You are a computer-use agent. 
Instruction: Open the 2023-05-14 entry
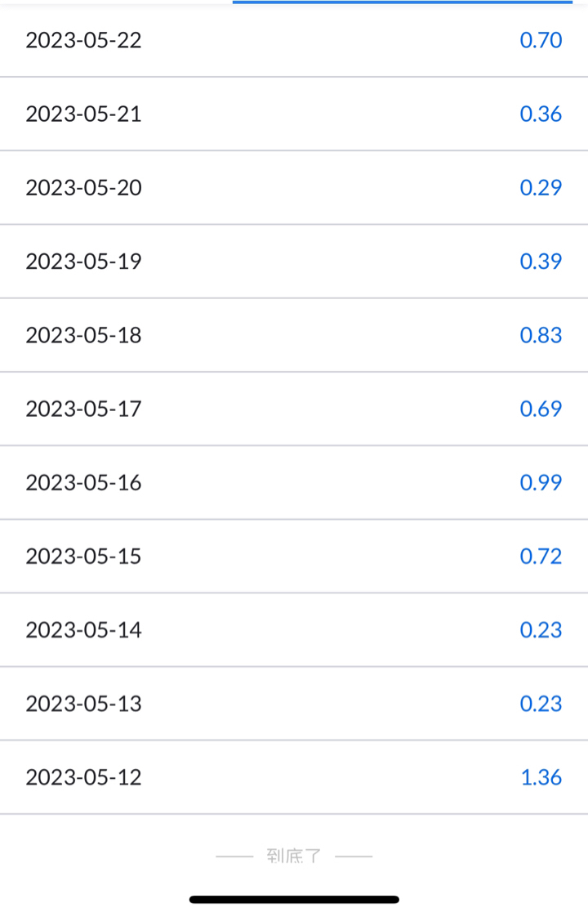click(294, 630)
